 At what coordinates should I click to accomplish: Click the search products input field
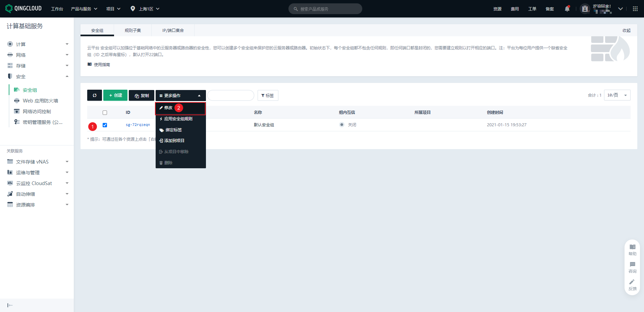click(x=325, y=9)
